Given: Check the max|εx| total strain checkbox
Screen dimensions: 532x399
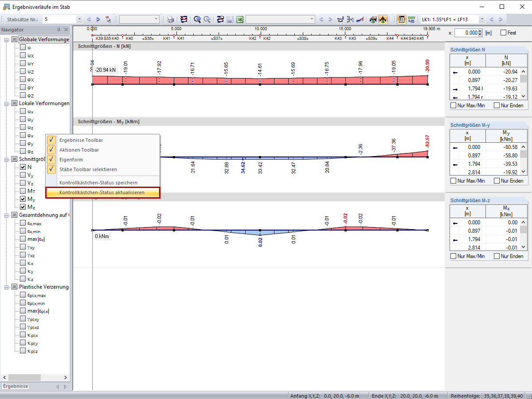Looking at the screenshot, I should pyautogui.click(x=23, y=239).
